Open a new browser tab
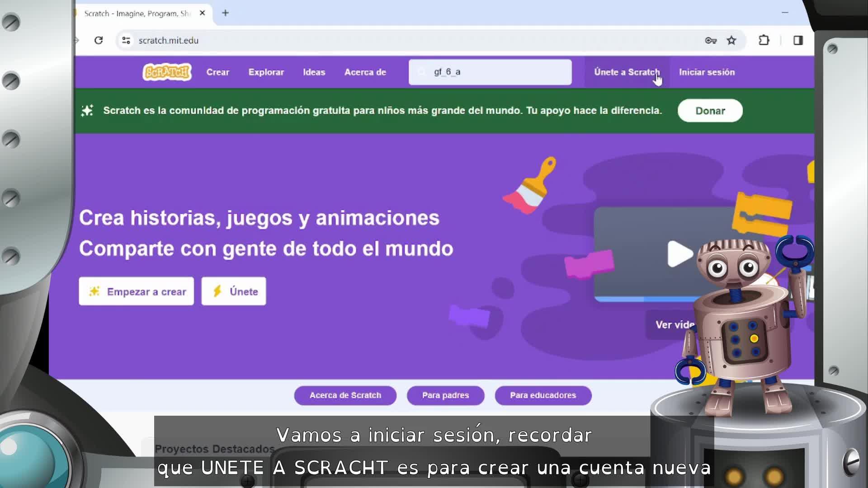868x488 pixels. (x=225, y=13)
